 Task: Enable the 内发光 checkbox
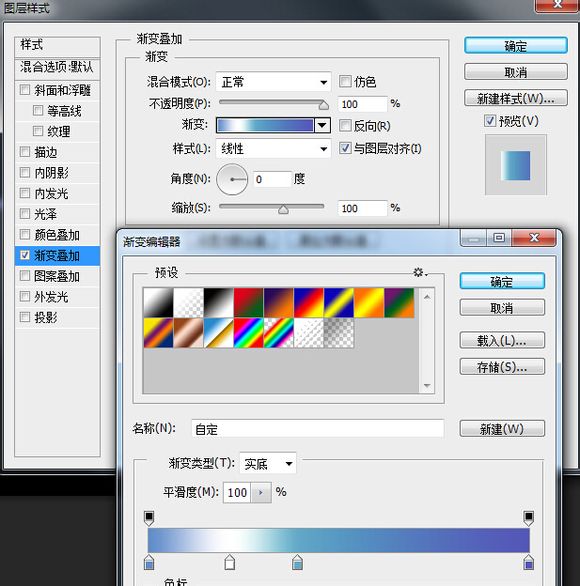tap(25, 193)
